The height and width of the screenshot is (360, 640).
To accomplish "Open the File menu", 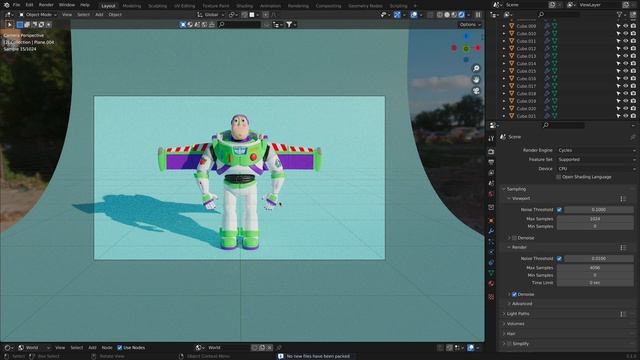I will (x=16, y=5).
